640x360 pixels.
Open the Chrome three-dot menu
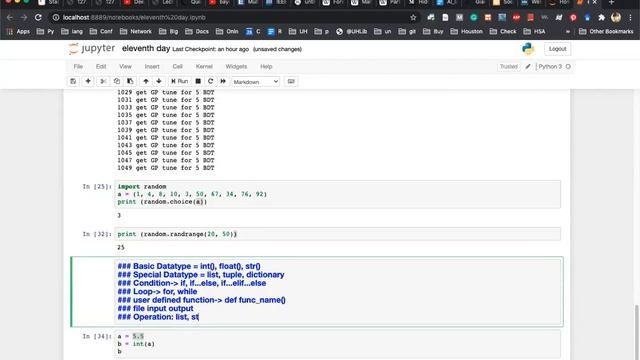631,18
